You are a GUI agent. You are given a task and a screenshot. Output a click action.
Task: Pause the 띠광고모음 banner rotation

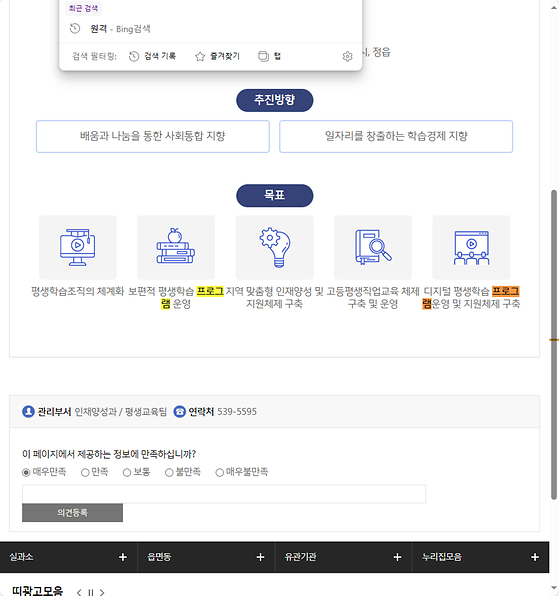(90, 592)
